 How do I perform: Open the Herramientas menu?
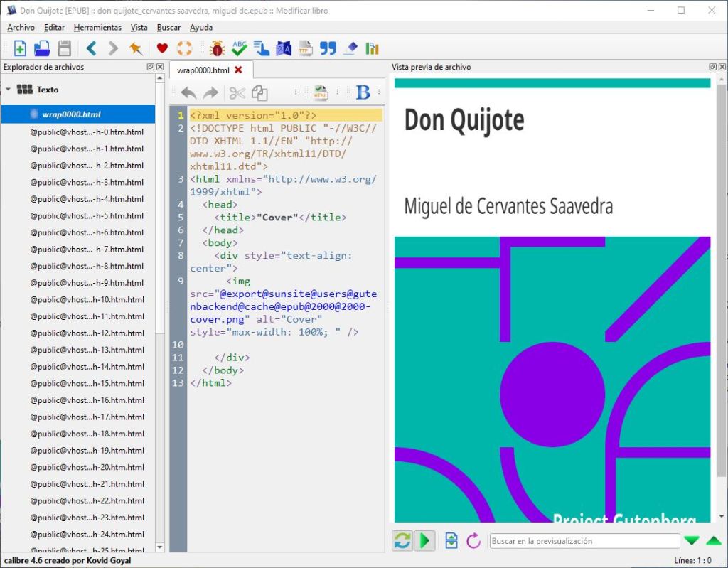click(x=97, y=28)
